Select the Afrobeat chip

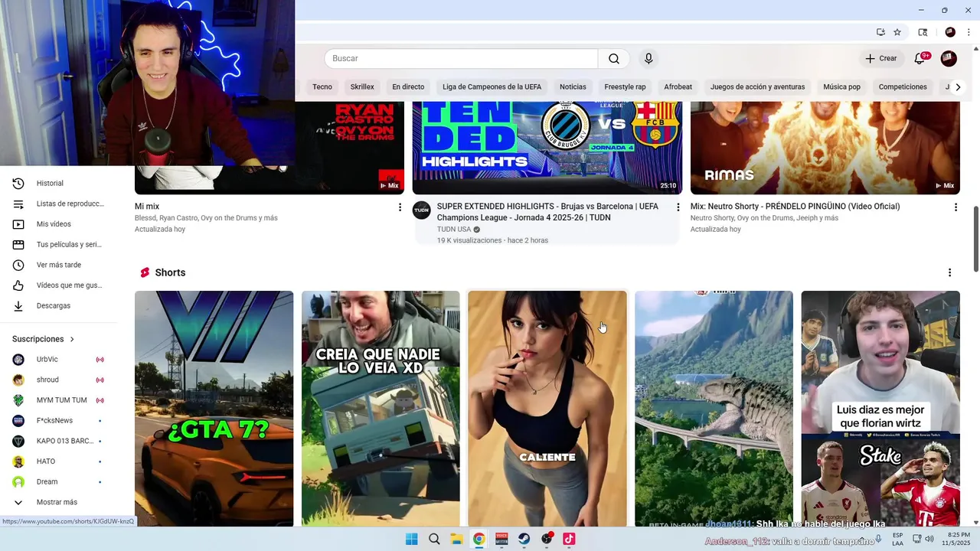(x=678, y=87)
